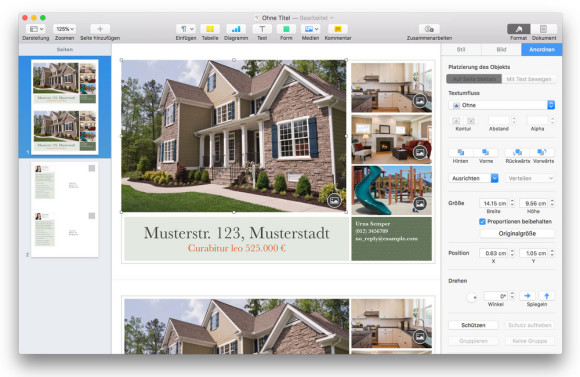This screenshot has height=377, width=580.
Task: Choose Mit Text bewegen placement
Action: click(x=529, y=79)
